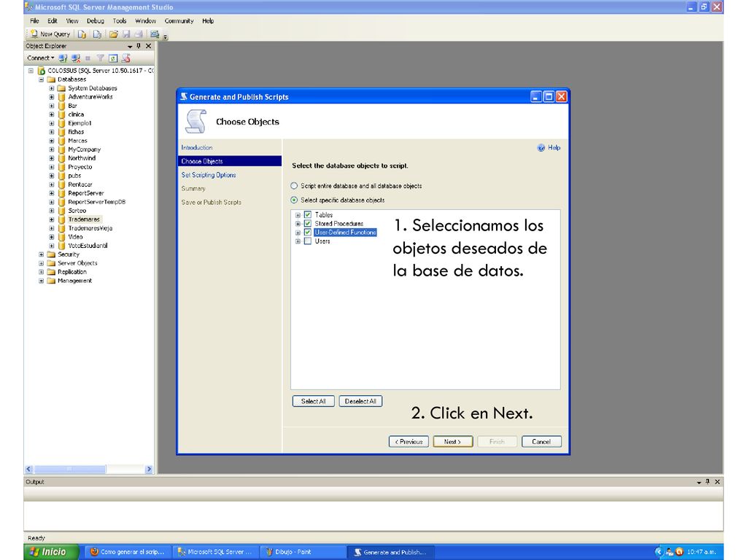Select the Server Objects folder icon

pyautogui.click(x=51, y=263)
